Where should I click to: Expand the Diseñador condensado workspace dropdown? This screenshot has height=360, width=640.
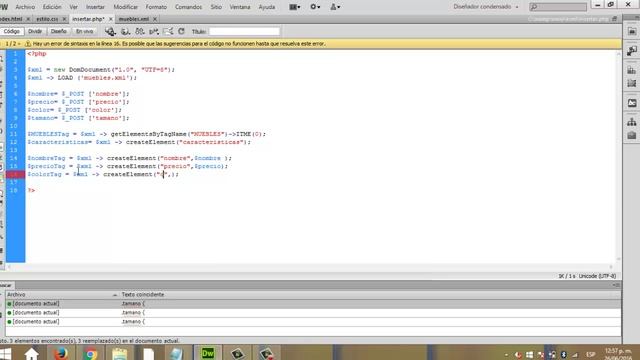coord(486,7)
